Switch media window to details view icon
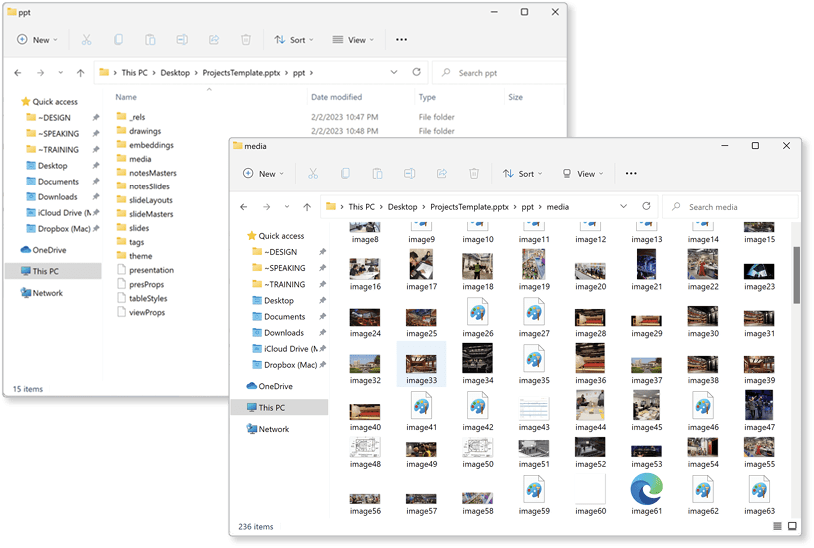 click(x=777, y=526)
